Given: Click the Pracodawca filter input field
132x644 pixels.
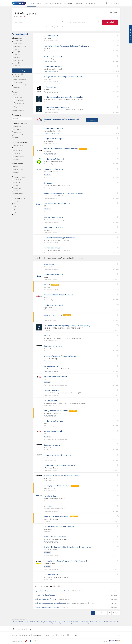Looking at the screenshot, I should pyautogui.click(x=22, y=119).
